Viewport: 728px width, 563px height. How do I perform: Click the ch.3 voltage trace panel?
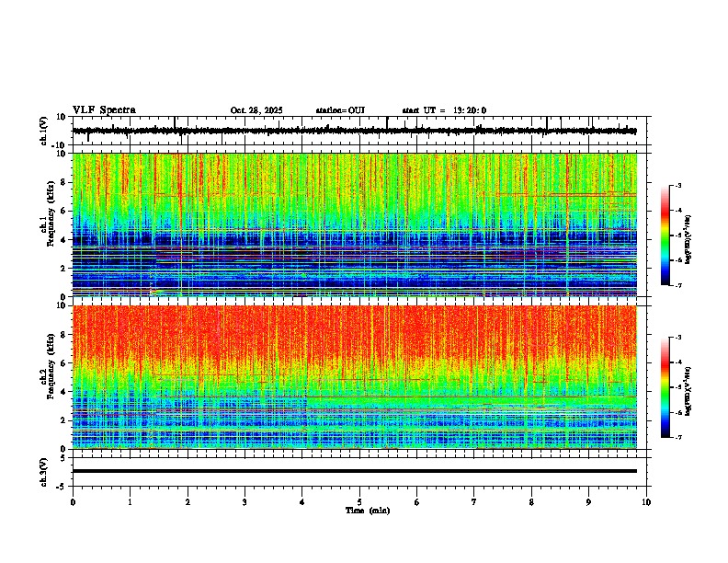[361, 472]
